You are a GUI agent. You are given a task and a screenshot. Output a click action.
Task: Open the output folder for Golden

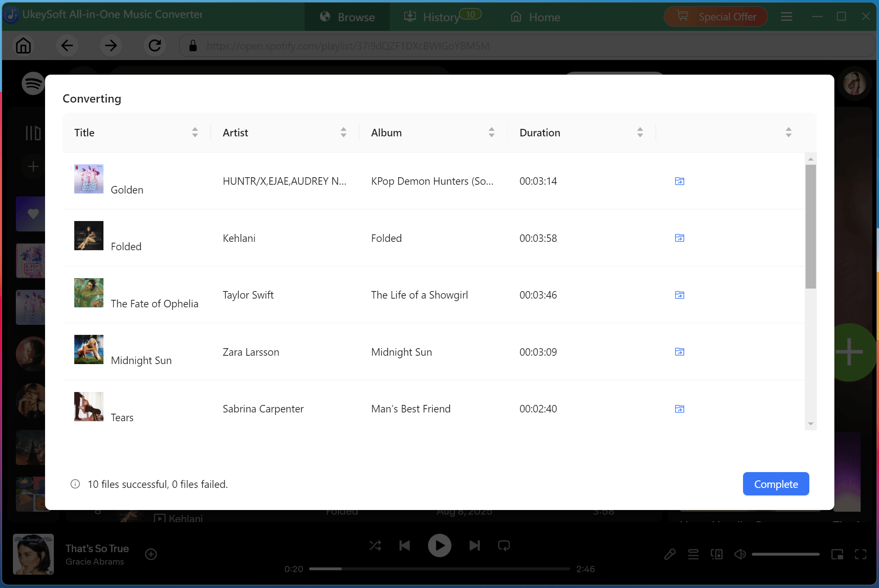click(679, 181)
